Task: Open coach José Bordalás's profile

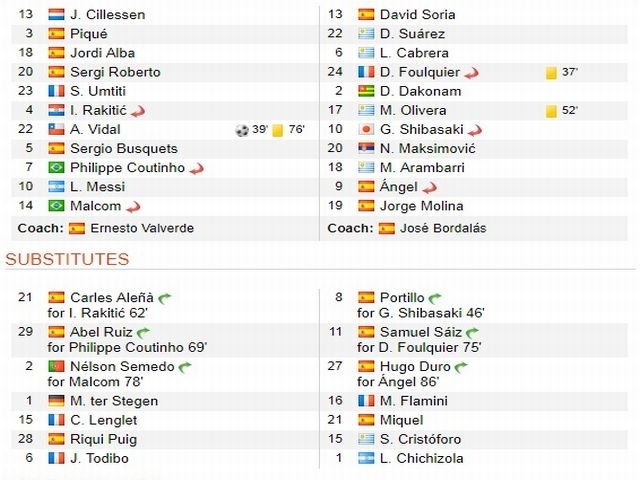Action: (x=443, y=228)
